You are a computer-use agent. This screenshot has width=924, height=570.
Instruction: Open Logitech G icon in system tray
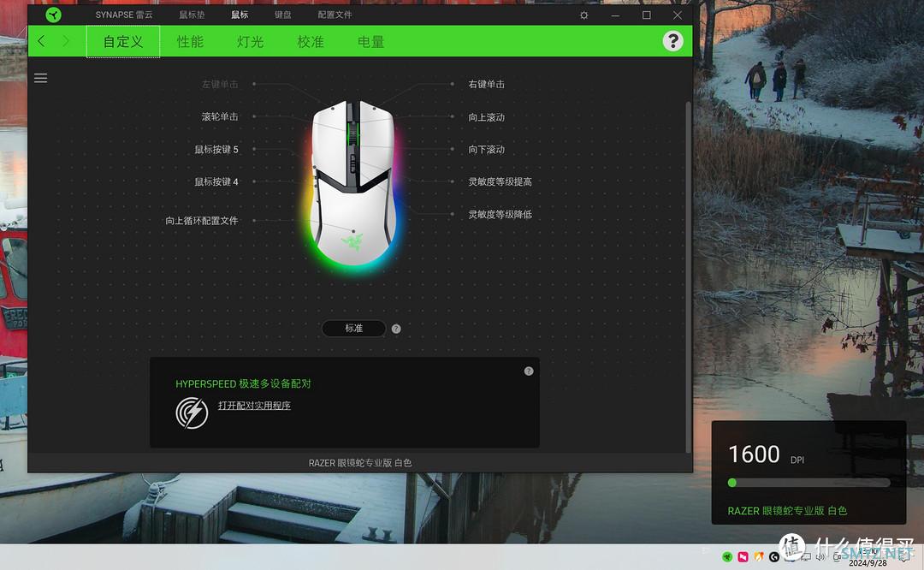click(x=773, y=556)
